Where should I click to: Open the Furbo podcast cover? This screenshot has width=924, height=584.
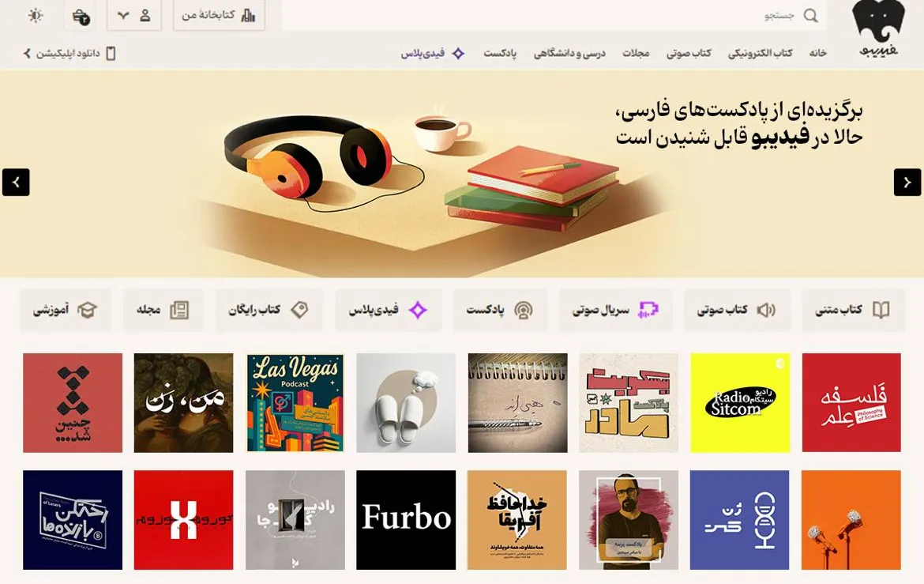(406, 520)
